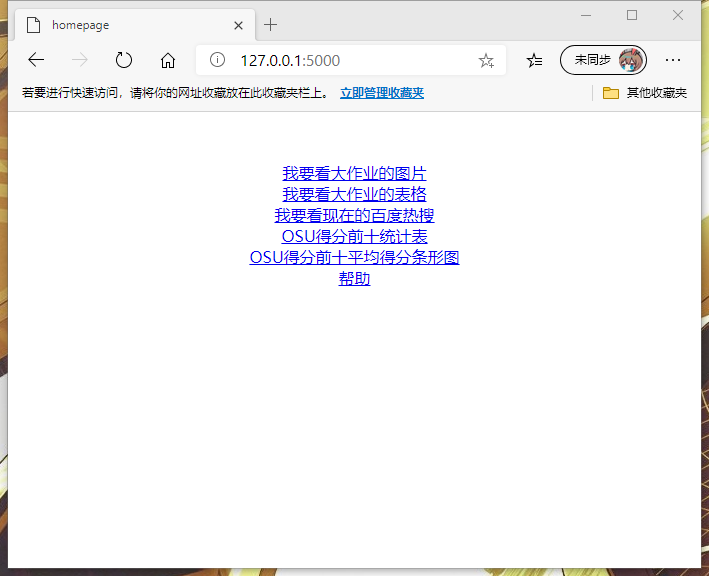Open the favorites list panel
Viewport: 709px width, 576px height.
point(534,60)
